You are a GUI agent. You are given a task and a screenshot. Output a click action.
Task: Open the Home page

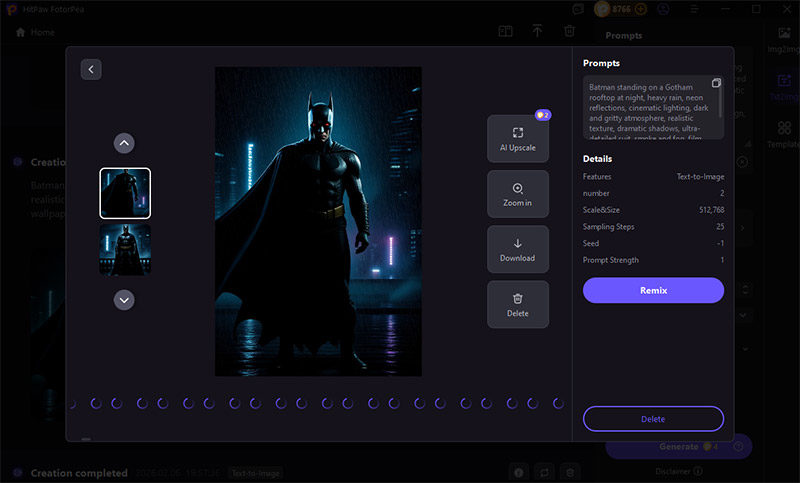pos(35,32)
